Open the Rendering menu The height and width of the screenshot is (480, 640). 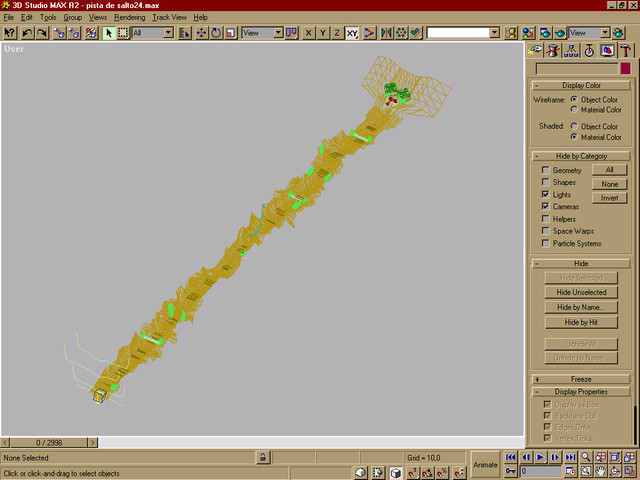coord(129,17)
